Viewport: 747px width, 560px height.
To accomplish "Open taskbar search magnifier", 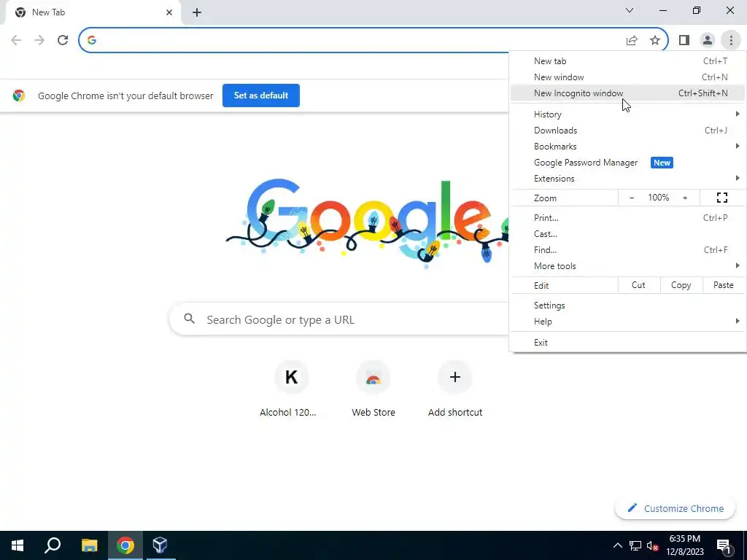I will tap(53, 545).
